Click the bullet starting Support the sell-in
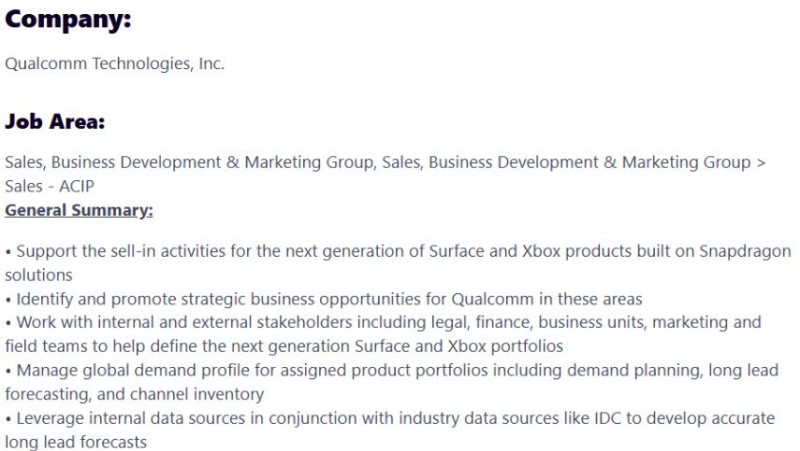The image size is (800, 451). [398, 263]
